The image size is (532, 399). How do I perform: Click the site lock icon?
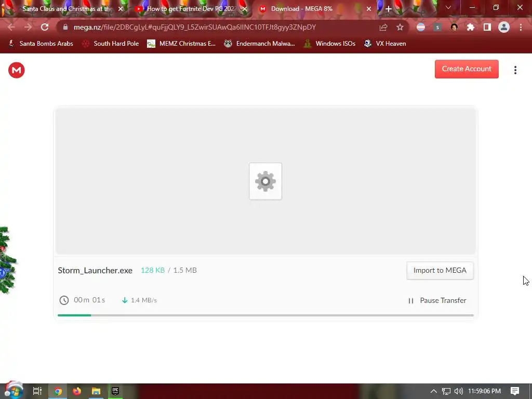pos(65,27)
